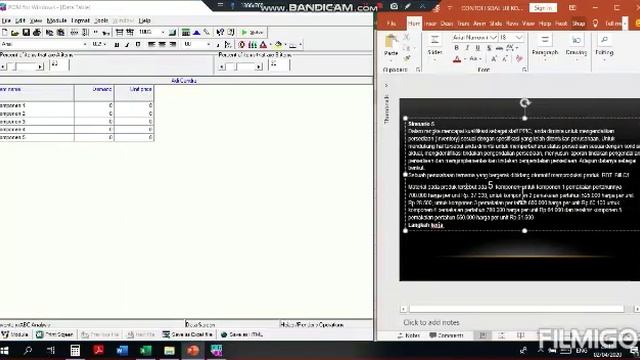
Task: Select Demand cell for komponen 1
Action: tap(94, 105)
